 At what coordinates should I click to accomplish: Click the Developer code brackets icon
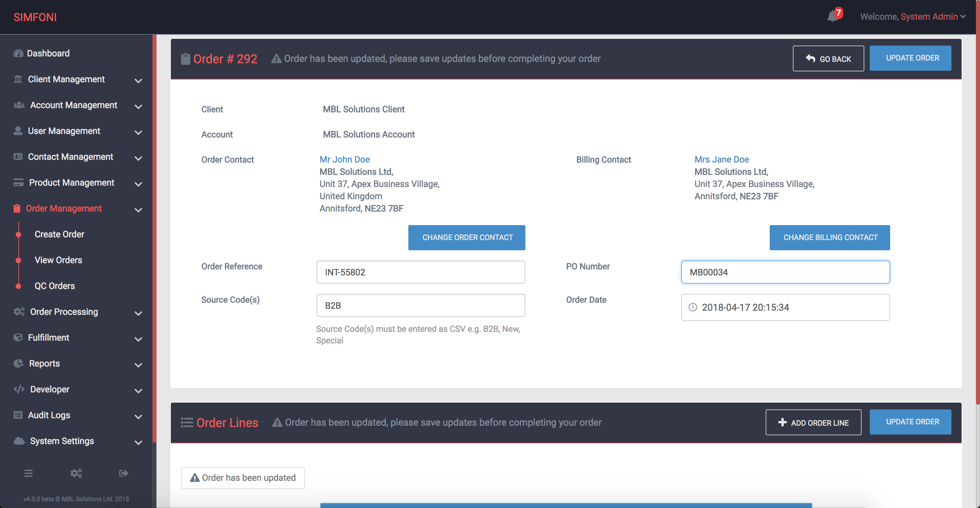tap(19, 389)
